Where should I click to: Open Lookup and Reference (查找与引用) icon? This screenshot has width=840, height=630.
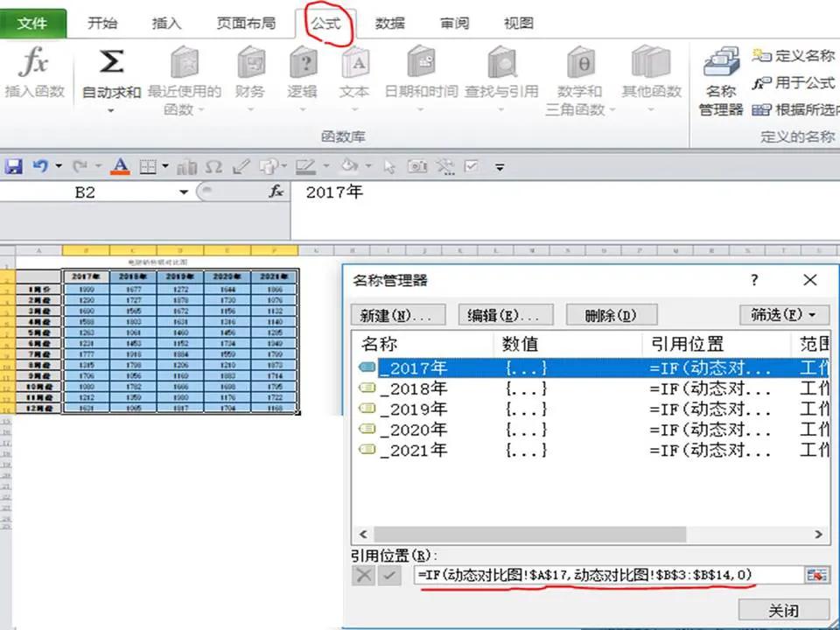[x=501, y=63]
